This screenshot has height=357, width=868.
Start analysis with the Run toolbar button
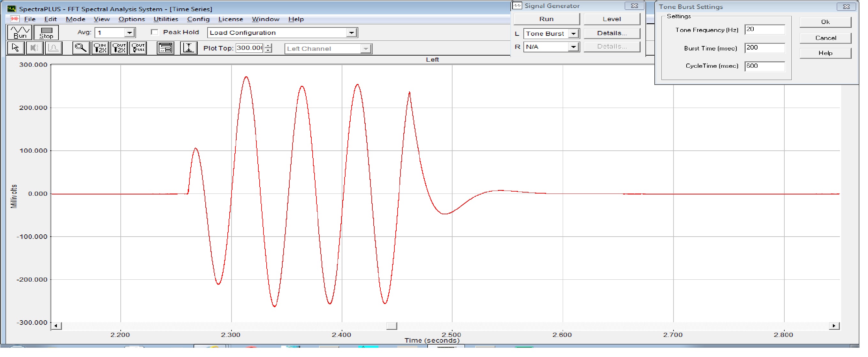click(x=19, y=33)
